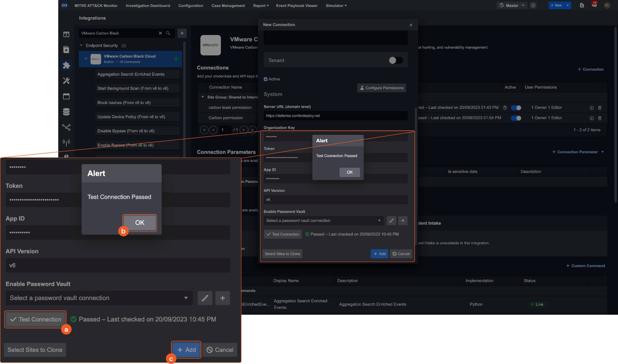Open Event Playbook Viewer
Screen dimensions: 618x364
tap(297, 5)
